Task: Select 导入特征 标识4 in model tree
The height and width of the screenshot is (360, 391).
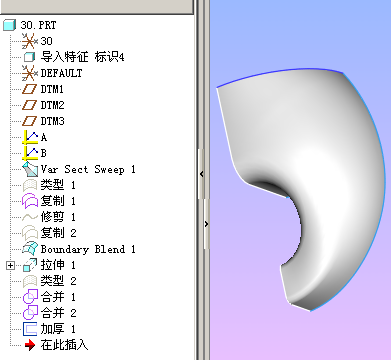Action: tap(82, 57)
